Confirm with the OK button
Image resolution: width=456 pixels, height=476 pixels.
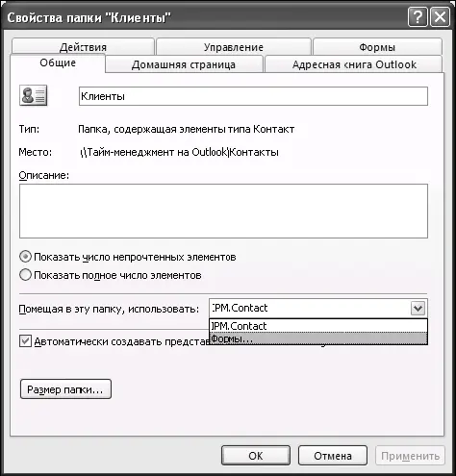pos(256,456)
